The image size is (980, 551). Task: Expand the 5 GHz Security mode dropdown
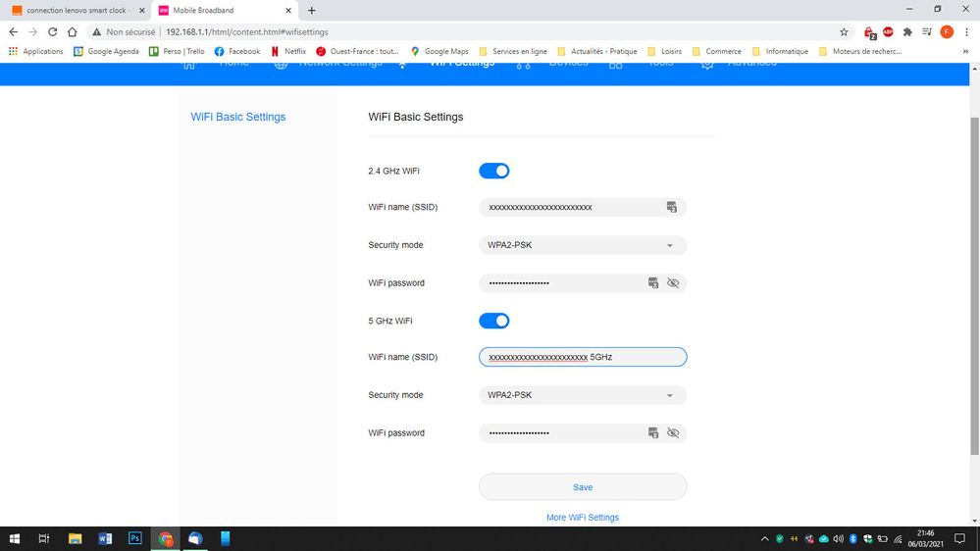pyautogui.click(x=582, y=395)
